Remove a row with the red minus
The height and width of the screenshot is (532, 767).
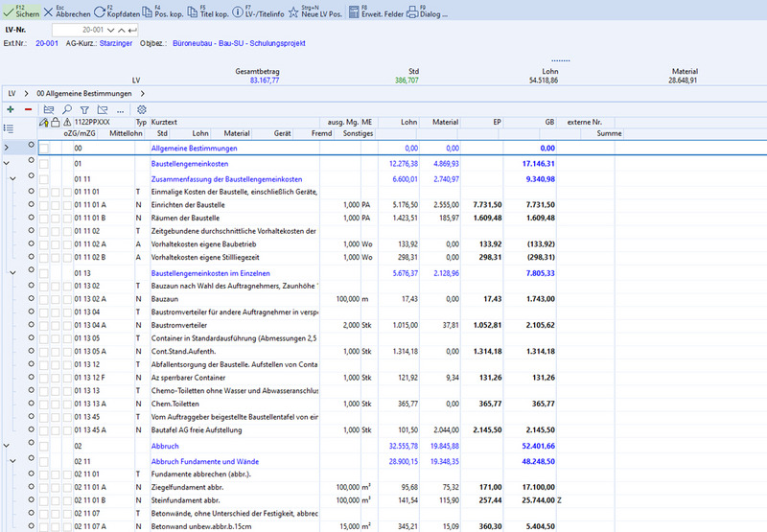[x=29, y=110]
